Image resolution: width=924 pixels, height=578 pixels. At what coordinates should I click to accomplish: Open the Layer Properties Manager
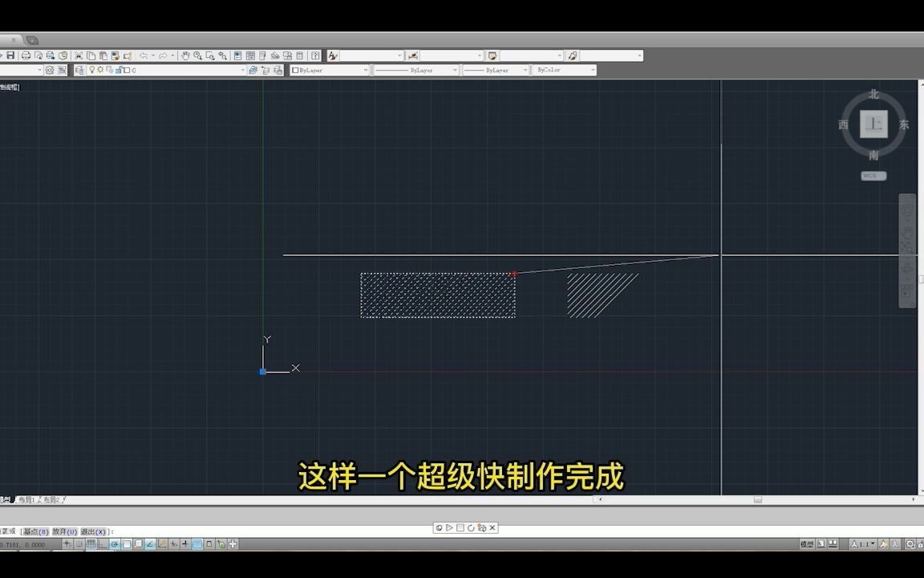pos(79,70)
